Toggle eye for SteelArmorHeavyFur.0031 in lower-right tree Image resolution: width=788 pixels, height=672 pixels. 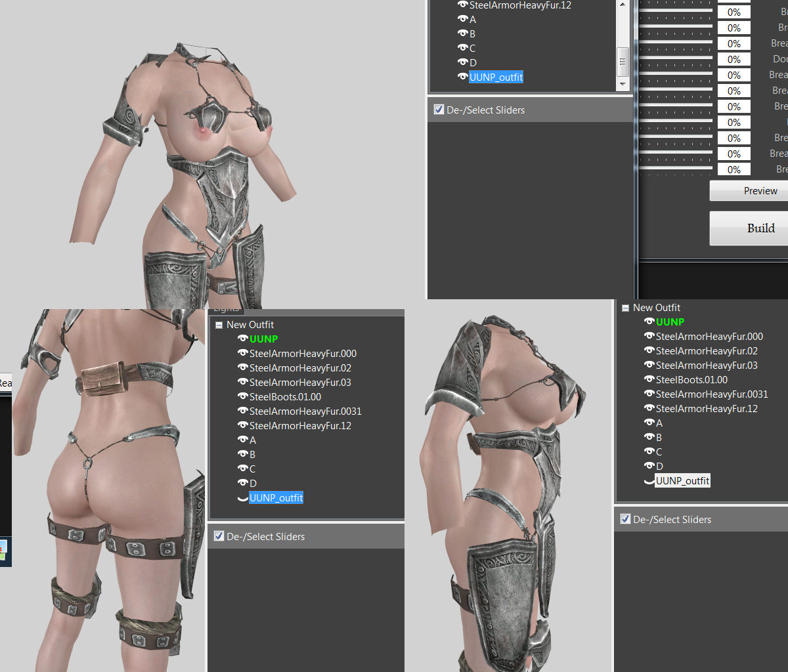(x=649, y=394)
